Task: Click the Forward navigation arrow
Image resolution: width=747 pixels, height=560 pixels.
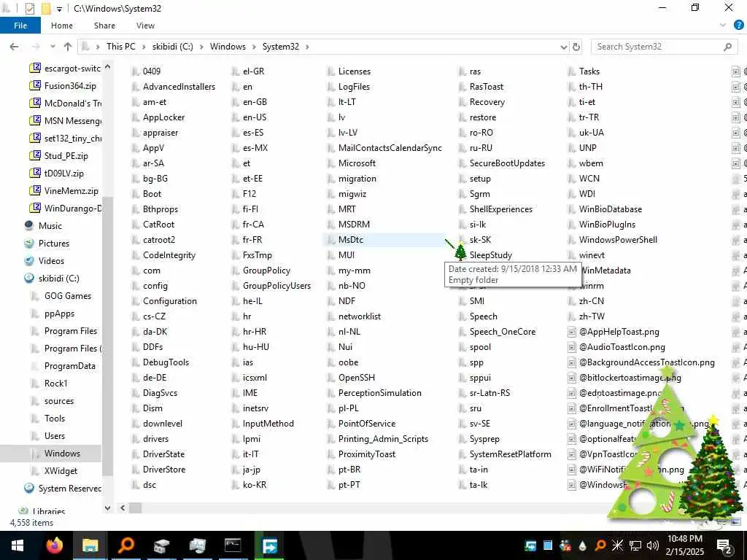Action: pos(36,47)
